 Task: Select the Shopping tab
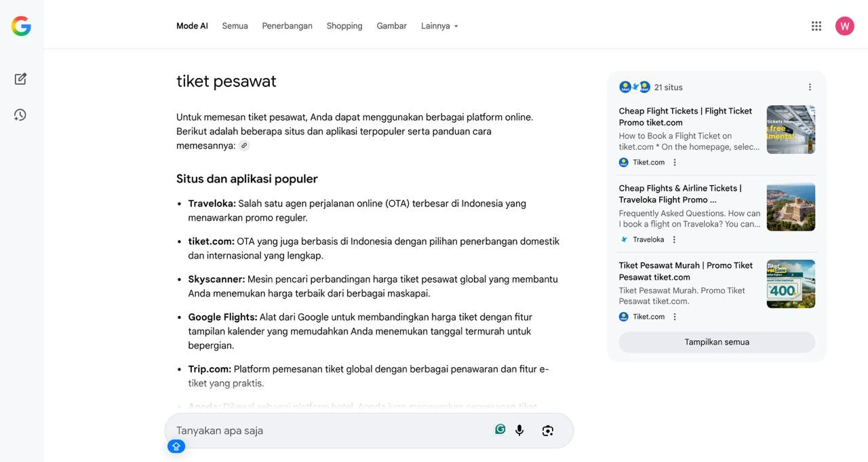tap(344, 26)
